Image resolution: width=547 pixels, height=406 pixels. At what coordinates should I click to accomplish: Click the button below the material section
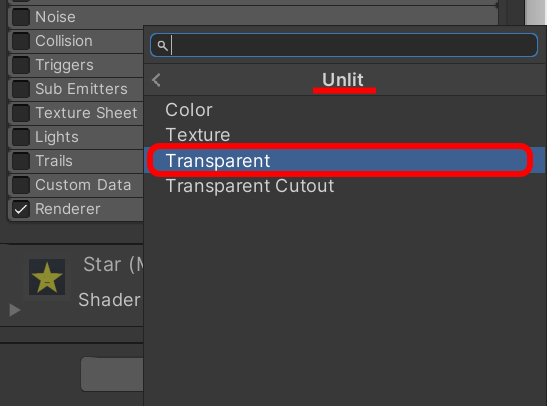click(x=112, y=374)
